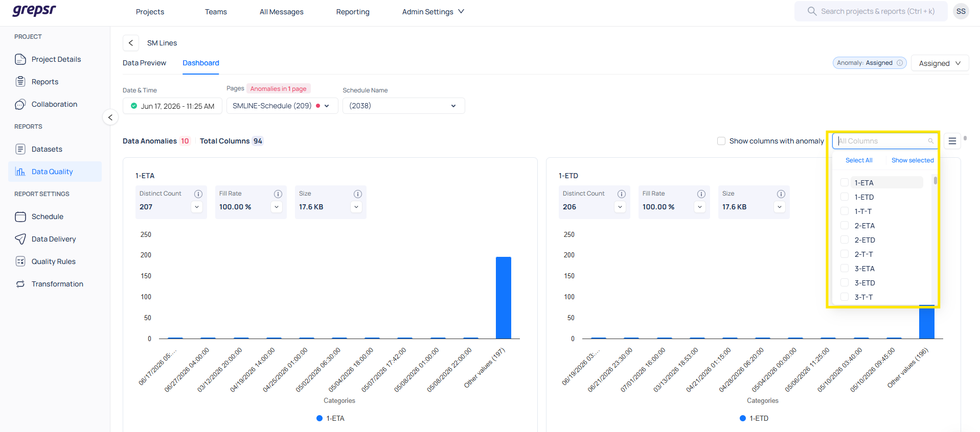Image resolution: width=980 pixels, height=432 pixels.
Task: Collapse the sidebar with chevron button
Action: (x=110, y=117)
